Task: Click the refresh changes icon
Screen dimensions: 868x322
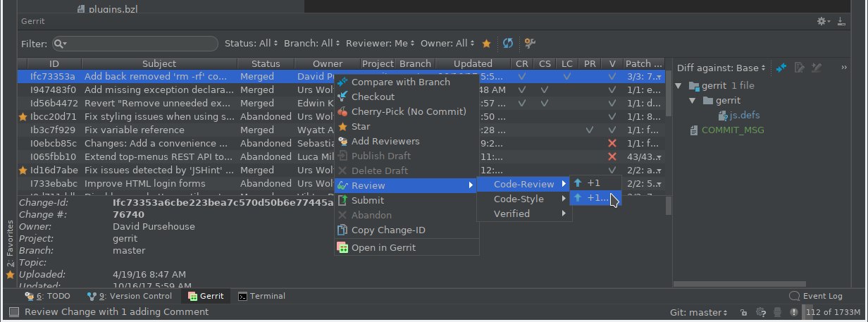Action: (507, 44)
